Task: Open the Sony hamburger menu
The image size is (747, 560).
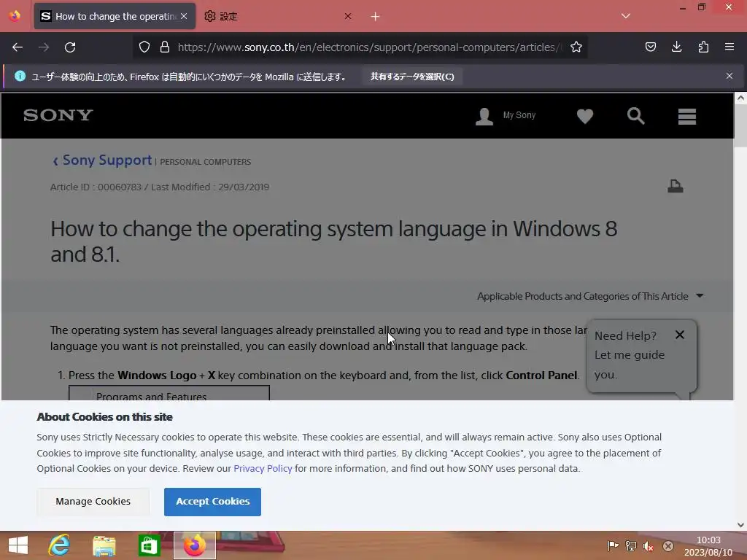Action: 687,116
